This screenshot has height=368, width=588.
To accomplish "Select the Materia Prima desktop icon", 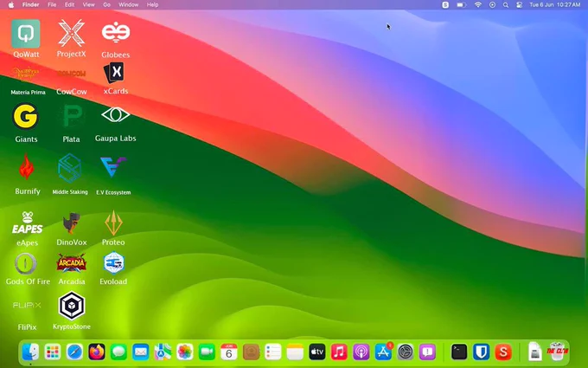I will pos(26,74).
